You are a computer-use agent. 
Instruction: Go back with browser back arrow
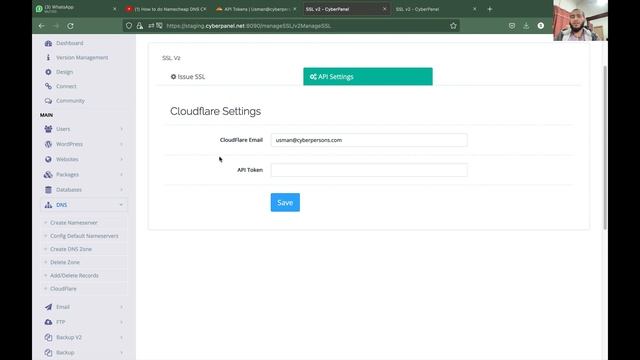click(x=42, y=26)
